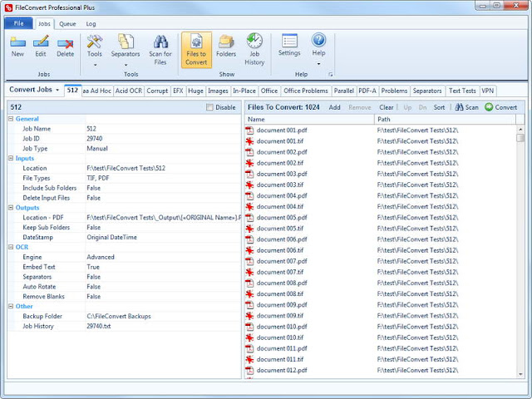Click the New job icon

pyautogui.click(x=17, y=42)
